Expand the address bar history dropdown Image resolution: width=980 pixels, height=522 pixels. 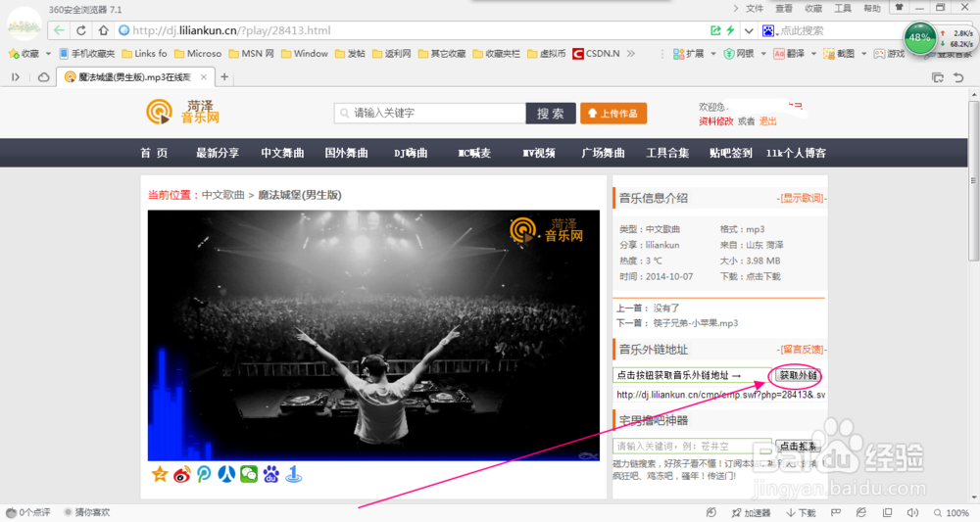point(748,30)
